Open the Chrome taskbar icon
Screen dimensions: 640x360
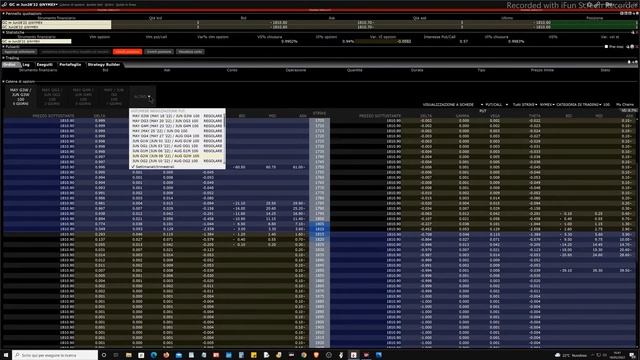click(x=304, y=355)
